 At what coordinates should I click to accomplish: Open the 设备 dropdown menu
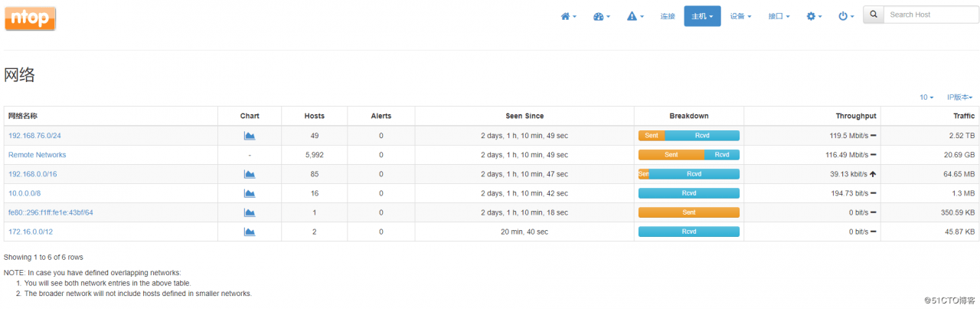[740, 16]
